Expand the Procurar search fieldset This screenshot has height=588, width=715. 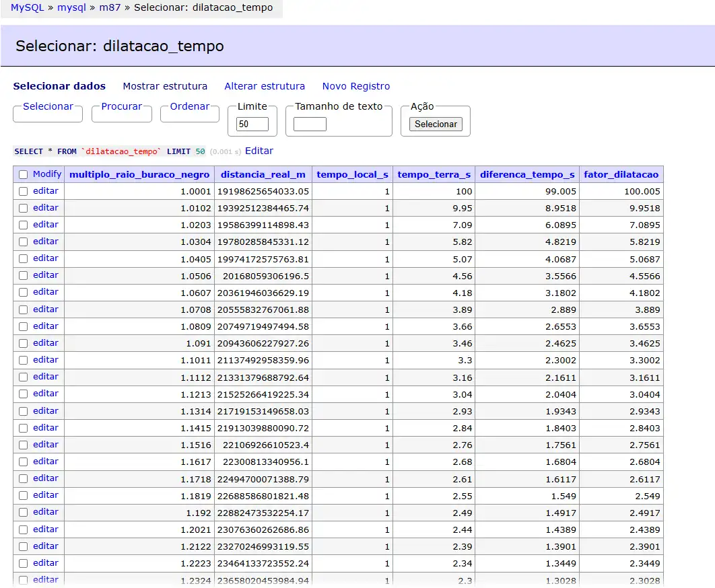coord(122,106)
